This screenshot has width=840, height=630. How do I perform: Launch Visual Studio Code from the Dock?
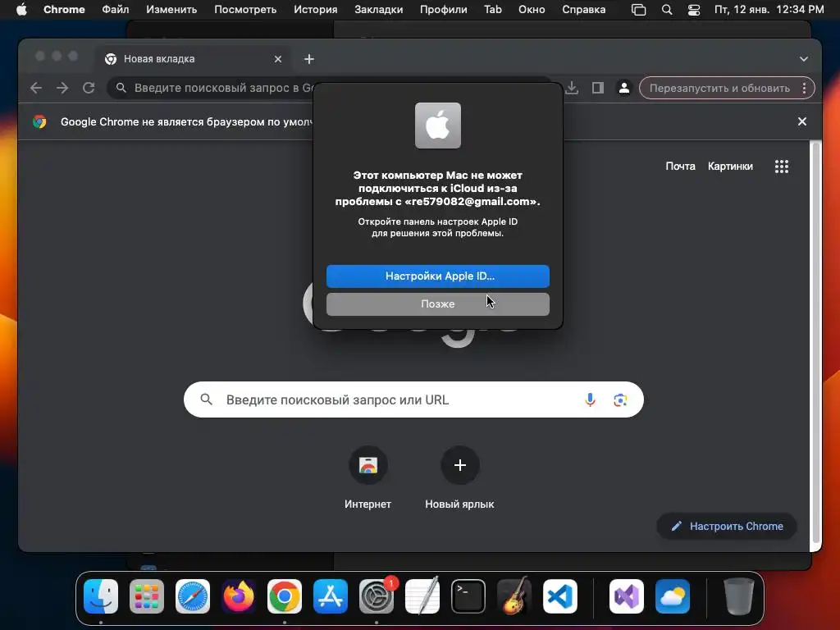[x=559, y=596]
